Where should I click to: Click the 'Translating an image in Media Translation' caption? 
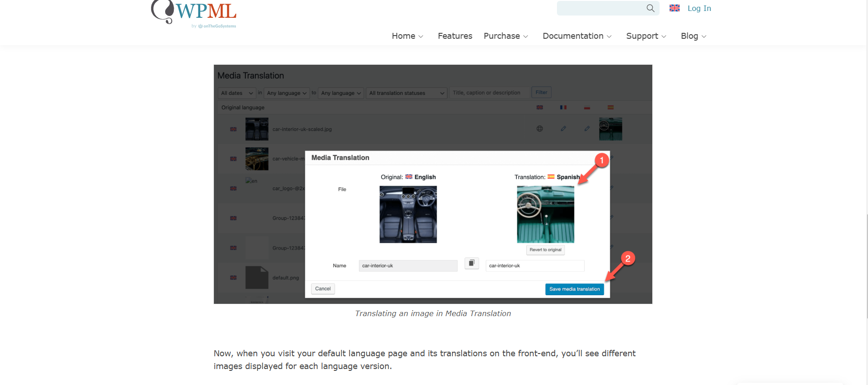pos(433,313)
